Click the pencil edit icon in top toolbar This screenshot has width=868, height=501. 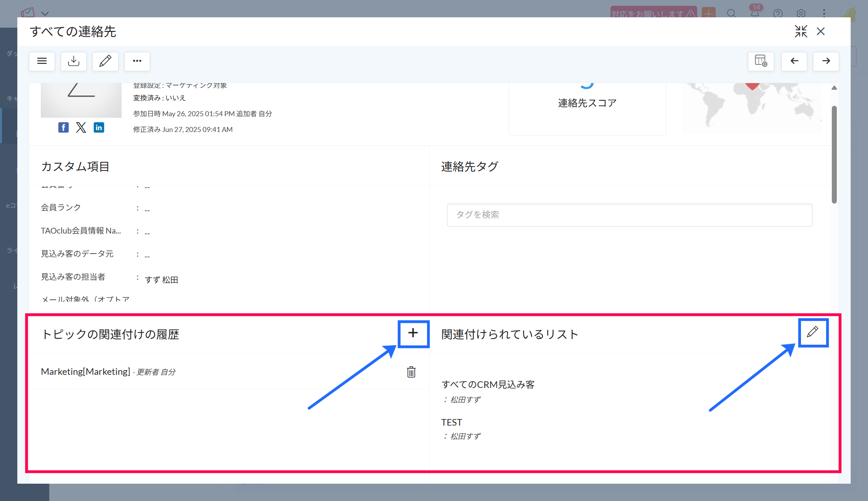coord(105,61)
